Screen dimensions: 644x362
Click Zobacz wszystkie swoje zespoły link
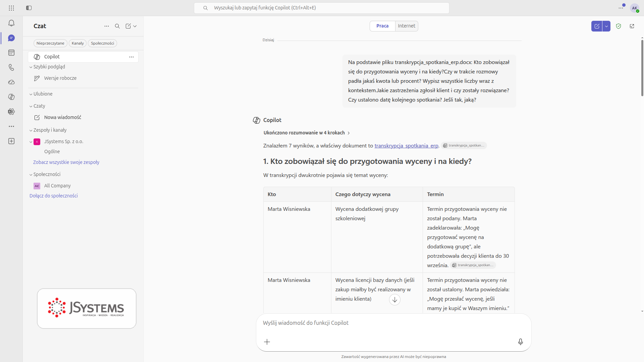tap(66, 162)
